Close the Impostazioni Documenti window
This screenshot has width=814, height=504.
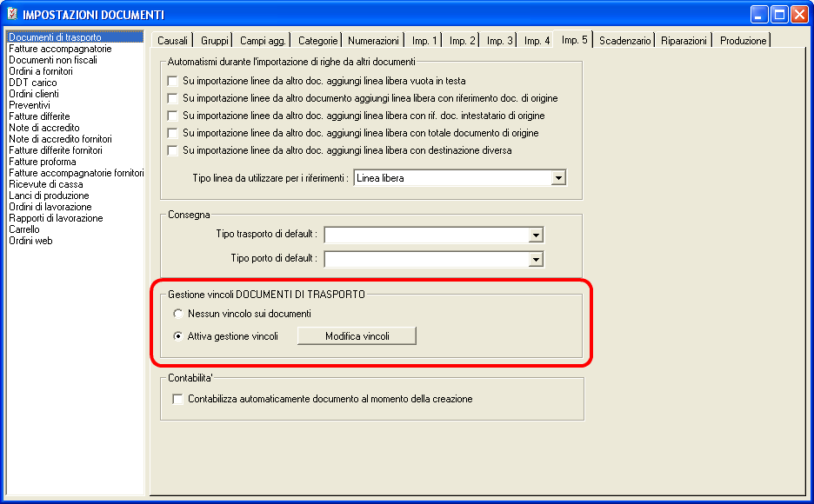point(799,15)
